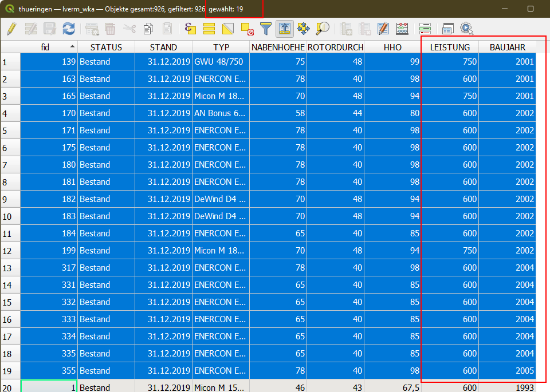550x392 pixels.
Task: Select row 20 via its row number header
Action: pyautogui.click(x=10, y=387)
